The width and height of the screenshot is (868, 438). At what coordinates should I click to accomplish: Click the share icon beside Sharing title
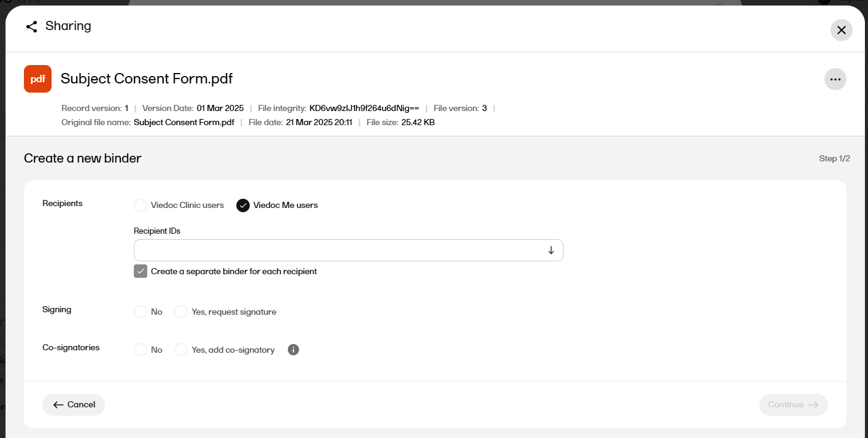pos(31,26)
